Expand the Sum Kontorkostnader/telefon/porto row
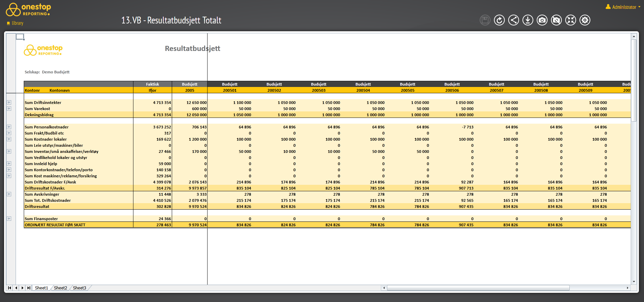The image size is (644, 302). (x=9, y=170)
